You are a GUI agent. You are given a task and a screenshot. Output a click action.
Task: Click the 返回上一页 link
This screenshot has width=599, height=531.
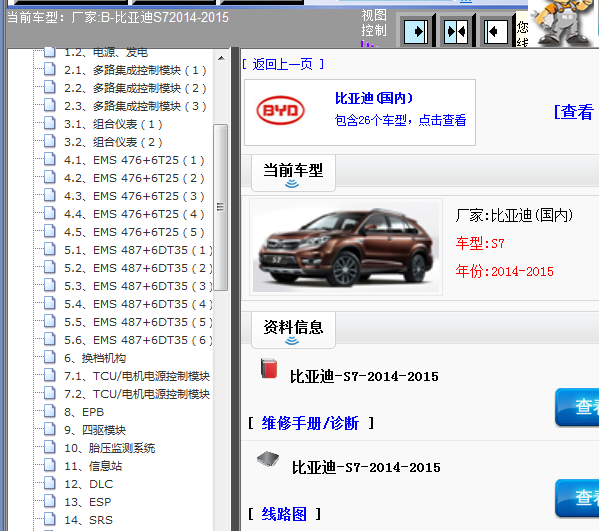pos(283,64)
